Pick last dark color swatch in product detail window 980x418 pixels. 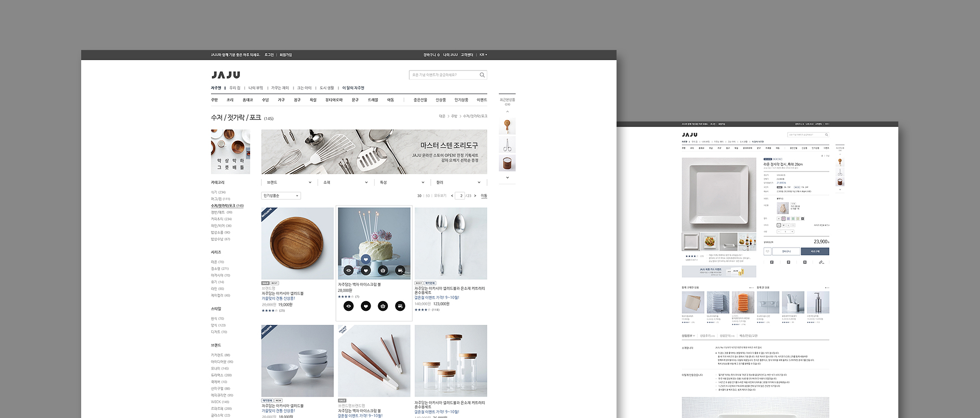(x=803, y=218)
